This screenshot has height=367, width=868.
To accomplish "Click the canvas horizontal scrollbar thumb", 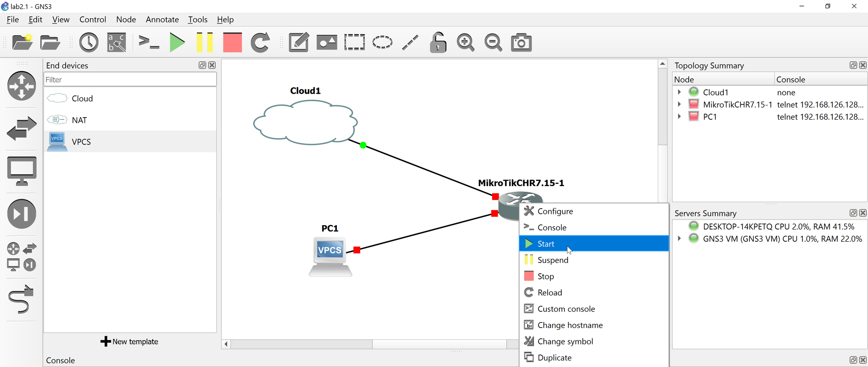I will point(440,344).
